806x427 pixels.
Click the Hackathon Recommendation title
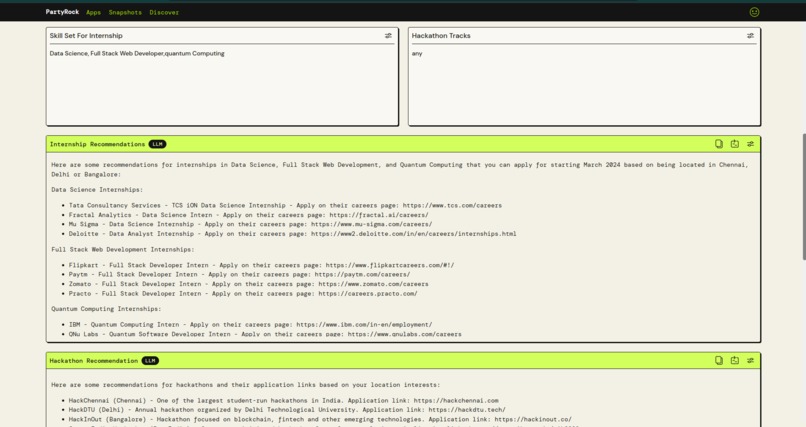pyautogui.click(x=94, y=361)
